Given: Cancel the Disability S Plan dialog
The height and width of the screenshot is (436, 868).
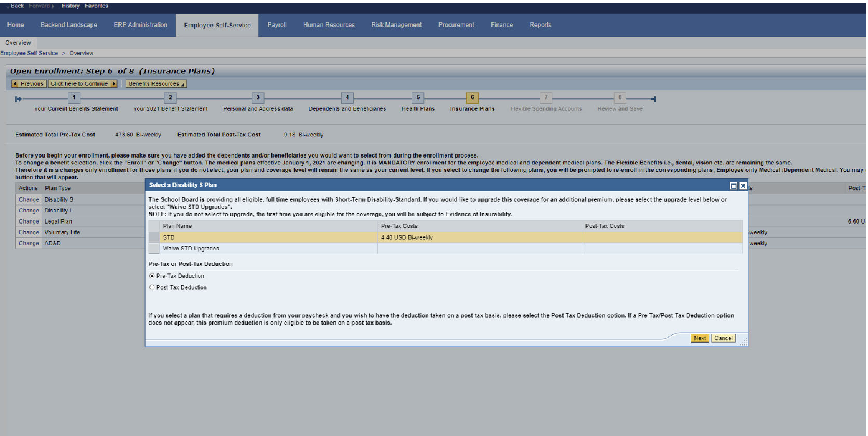Looking at the screenshot, I should 723,338.
